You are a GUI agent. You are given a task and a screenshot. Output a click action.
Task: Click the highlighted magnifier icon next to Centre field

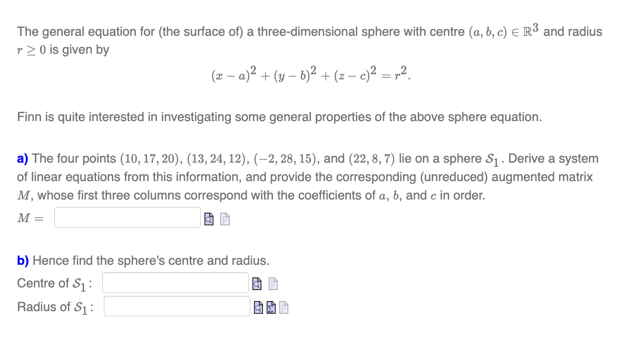257,283
